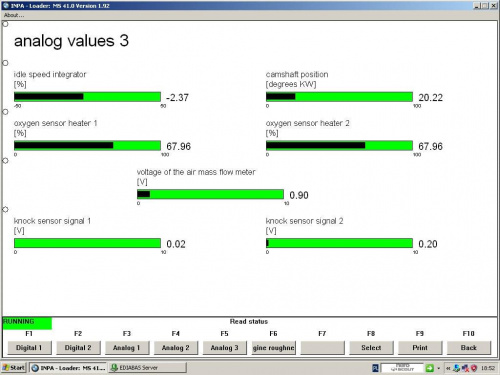Click the blank F7 button
Viewport: 500px width, 375px height.
322,348
